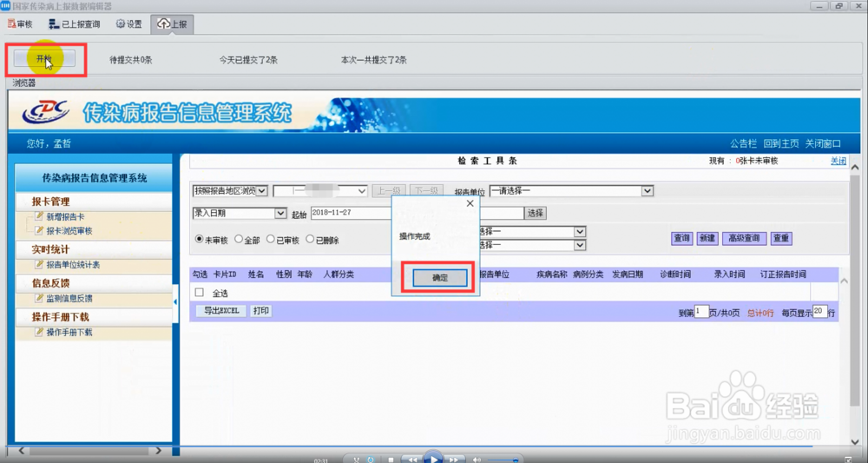This screenshot has height=463, width=868.
Task: Select the 全部 radio button
Action: pos(239,239)
